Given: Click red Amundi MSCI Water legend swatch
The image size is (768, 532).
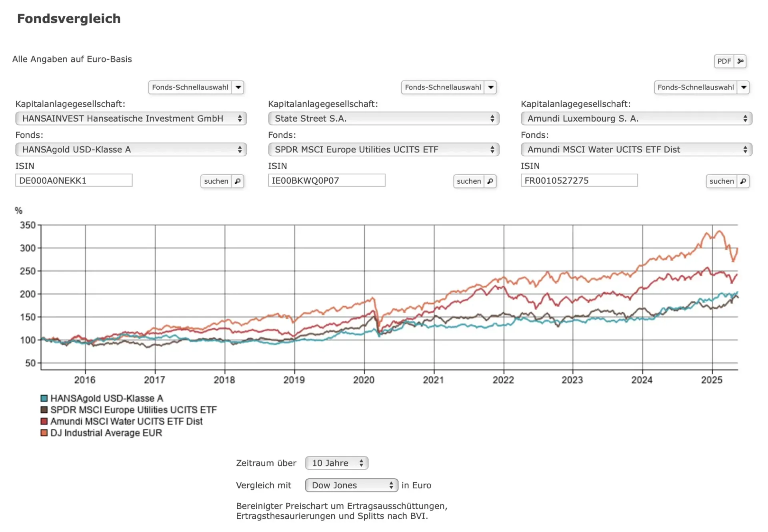Looking at the screenshot, I should [x=44, y=421].
